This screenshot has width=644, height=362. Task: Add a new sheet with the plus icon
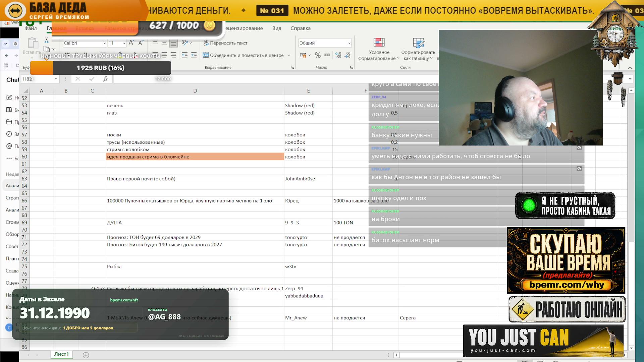pos(86,355)
